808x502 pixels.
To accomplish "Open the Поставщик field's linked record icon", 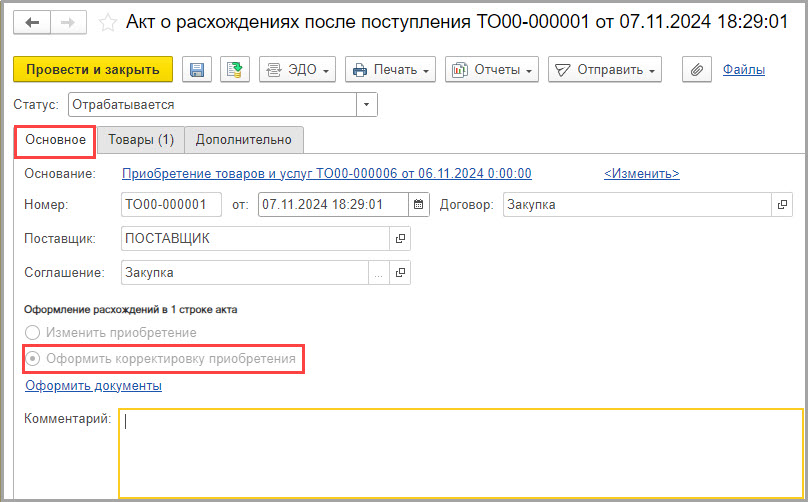I will click(x=400, y=239).
